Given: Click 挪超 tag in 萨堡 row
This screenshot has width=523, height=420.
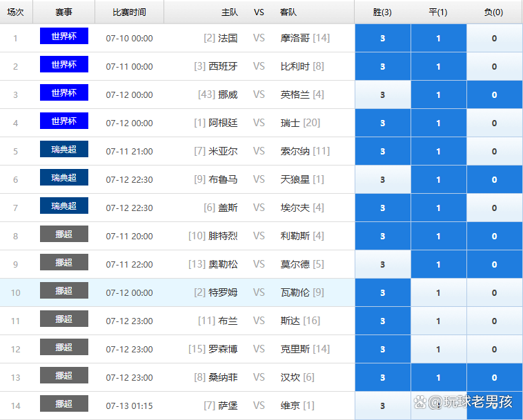Looking at the screenshot, I should tap(64, 403).
